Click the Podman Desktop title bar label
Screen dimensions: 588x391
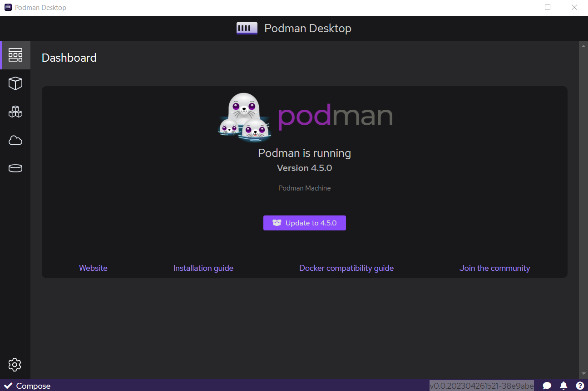pyautogui.click(x=40, y=7)
